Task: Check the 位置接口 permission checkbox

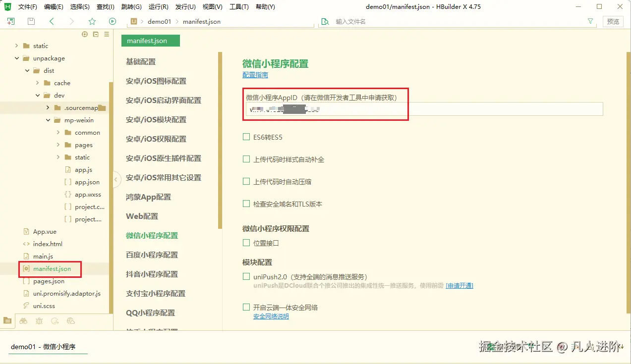Action: click(246, 243)
